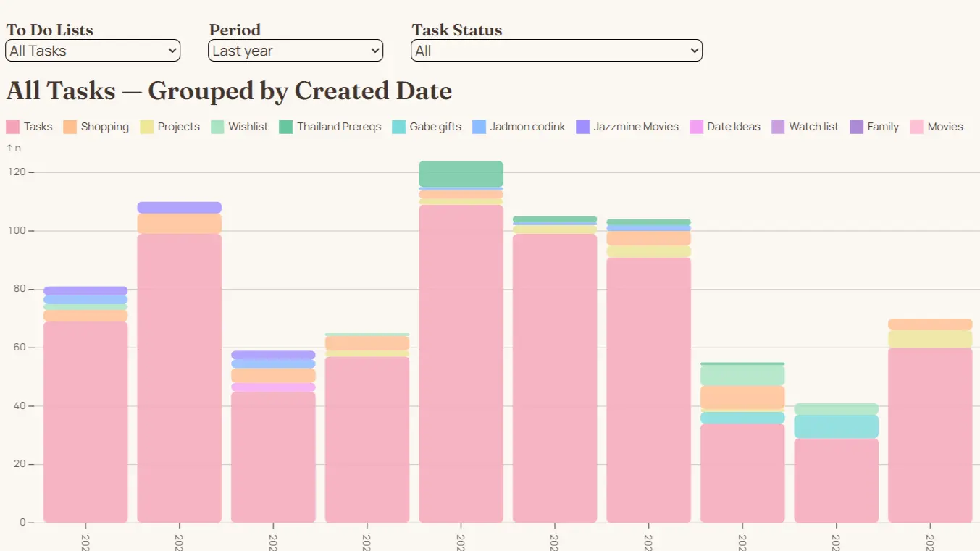Click the teal Gabe gifts legend swatch
The width and height of the screenshot is (980, 551).
[398, 127]
